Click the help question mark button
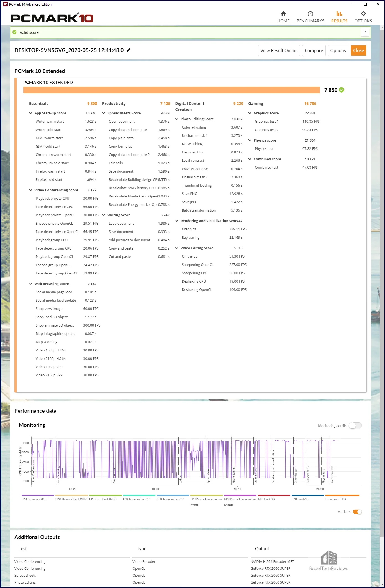 point(365,32)
